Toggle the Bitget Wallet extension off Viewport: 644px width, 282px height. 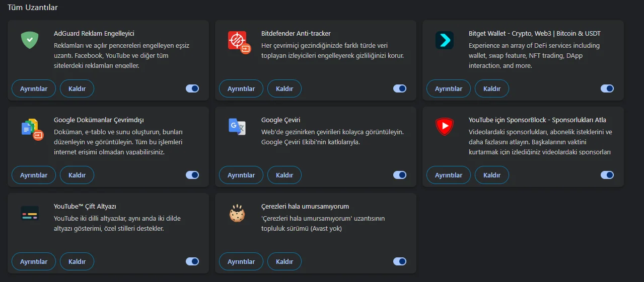[x=607, y=88]
